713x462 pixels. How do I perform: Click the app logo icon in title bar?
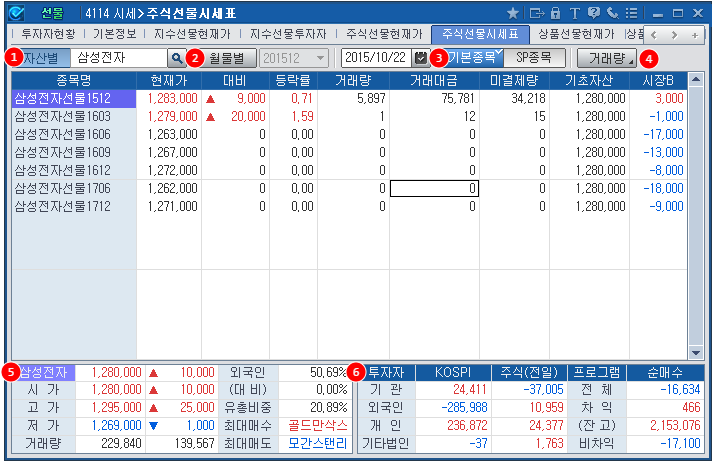click(16, 13)
